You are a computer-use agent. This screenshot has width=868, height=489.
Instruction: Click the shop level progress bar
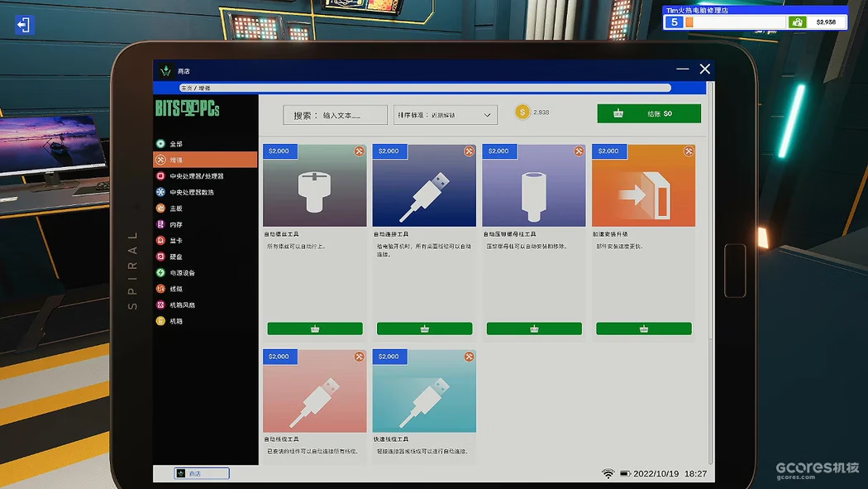tap(734, 22)
